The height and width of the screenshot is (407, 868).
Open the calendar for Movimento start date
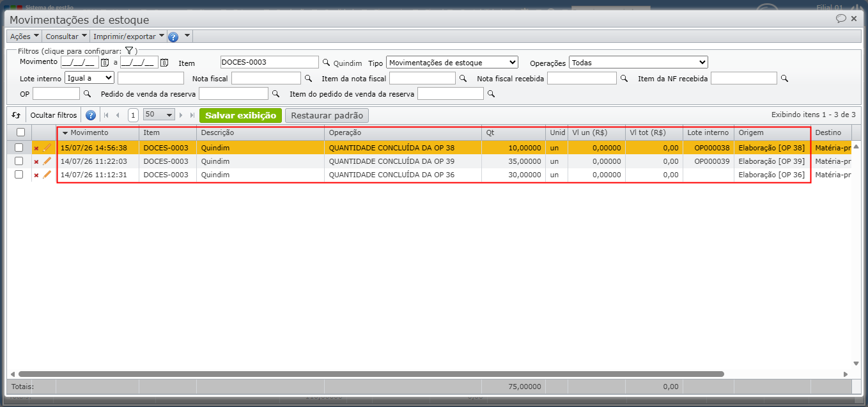pyautogui.click(x=105, y=63)
